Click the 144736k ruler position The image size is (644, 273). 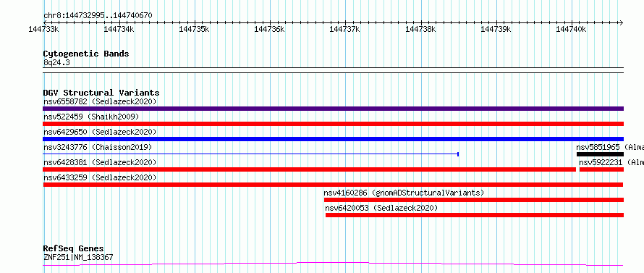coord(269,29)
